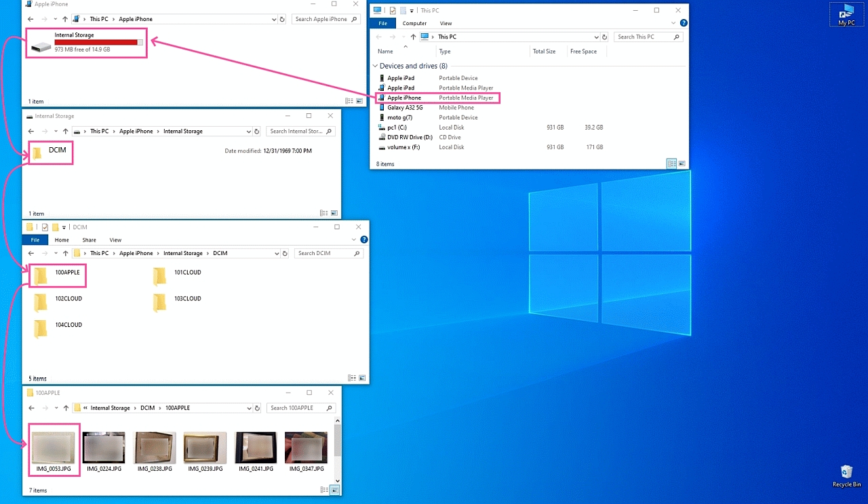Open the My PC desktop shortcut
The width and height of the screenshot is (868, 504).
846,15
